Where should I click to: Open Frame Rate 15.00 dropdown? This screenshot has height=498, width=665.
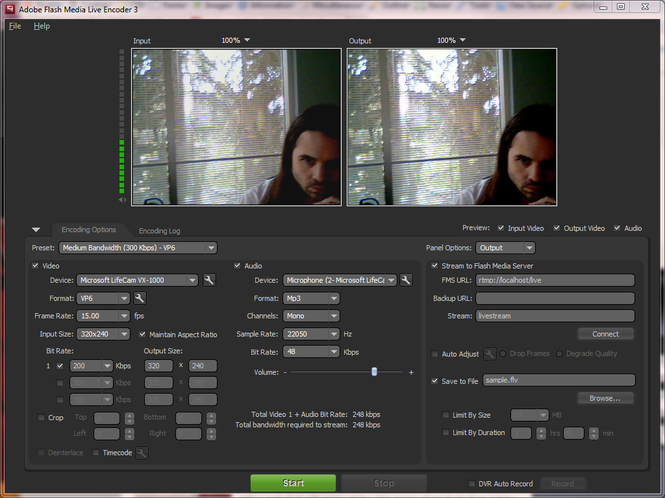click(x=103, y=316)
